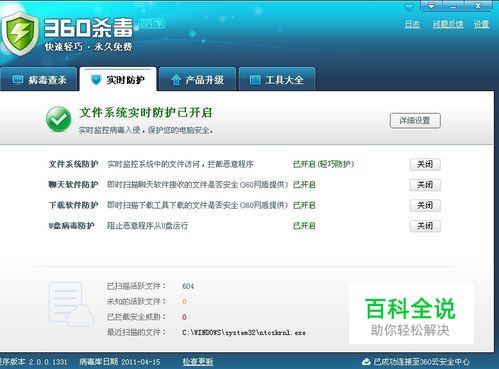This screenshot has width=499, height=369.
Task: Open the 日志 log link
Action: (412, 24)
